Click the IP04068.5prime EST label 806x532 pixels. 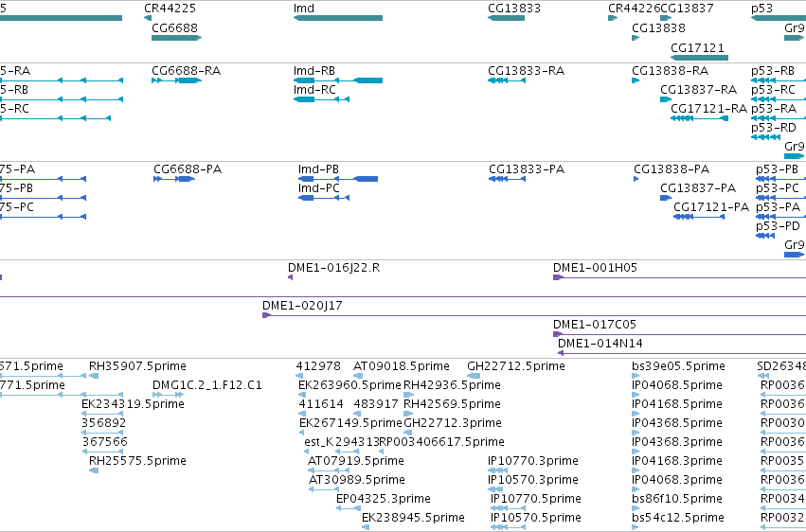pyautogui.click(x=677, y=385)
